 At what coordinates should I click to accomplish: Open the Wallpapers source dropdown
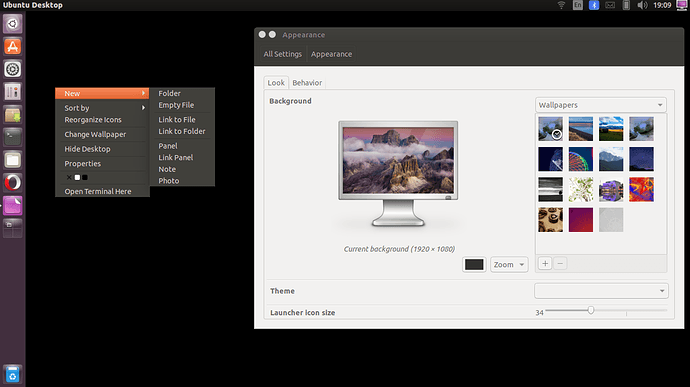[x=601, y=105]
